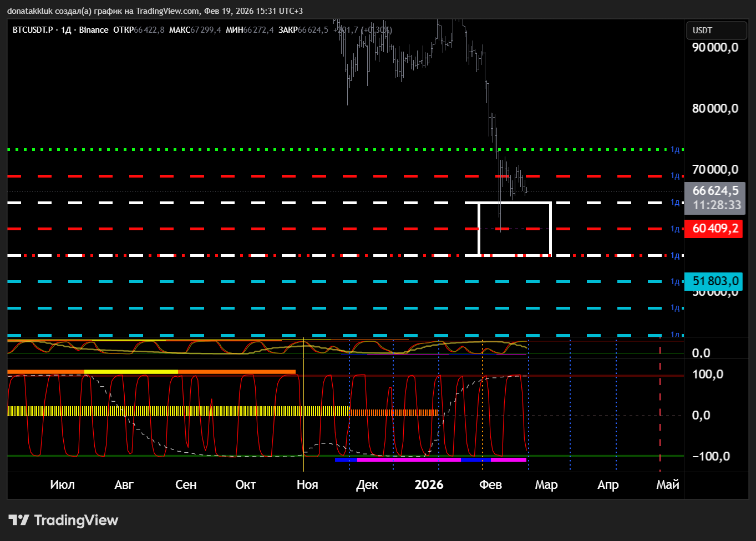Click the 100,0 oscillator scale label
The width and height of the screenshot is (756, 541).
click(x=707, y=375)
